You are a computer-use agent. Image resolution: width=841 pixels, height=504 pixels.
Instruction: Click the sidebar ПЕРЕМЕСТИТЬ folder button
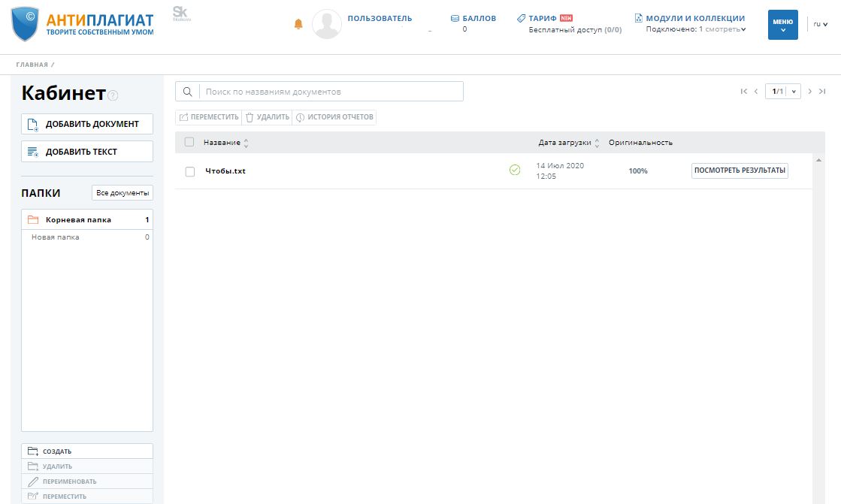[x=87, y=496]
